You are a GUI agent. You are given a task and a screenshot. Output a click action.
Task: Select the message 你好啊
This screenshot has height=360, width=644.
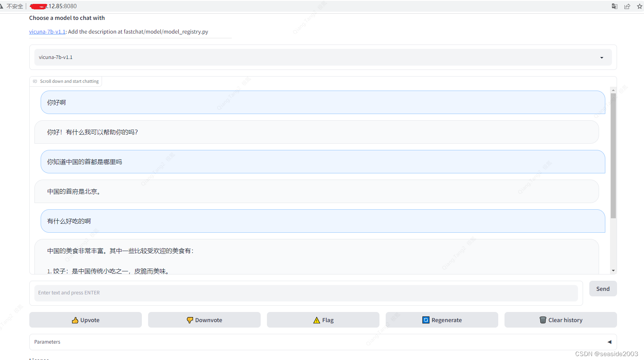323,102
